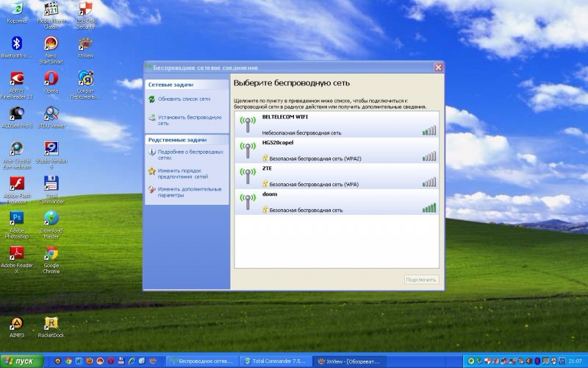Click Chrome icon in quick launch bar
This screenshot has height=368, width=588.
68,361
